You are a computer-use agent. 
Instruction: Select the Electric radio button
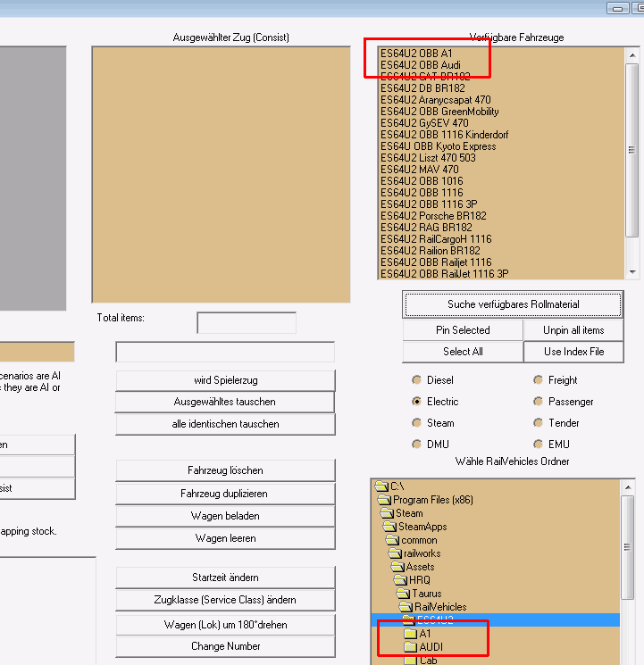click(417, 401)
